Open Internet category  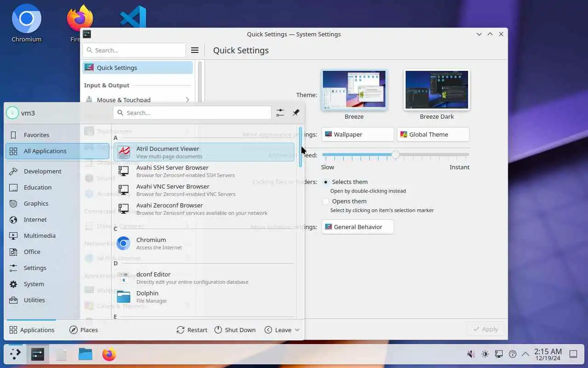point(57,219)
